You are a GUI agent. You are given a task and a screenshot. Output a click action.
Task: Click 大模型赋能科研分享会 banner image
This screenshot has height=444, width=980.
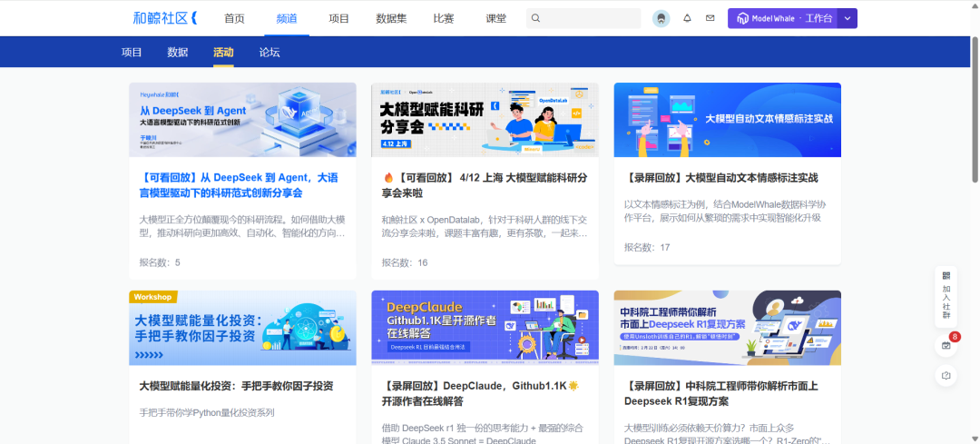click(485, 120)
